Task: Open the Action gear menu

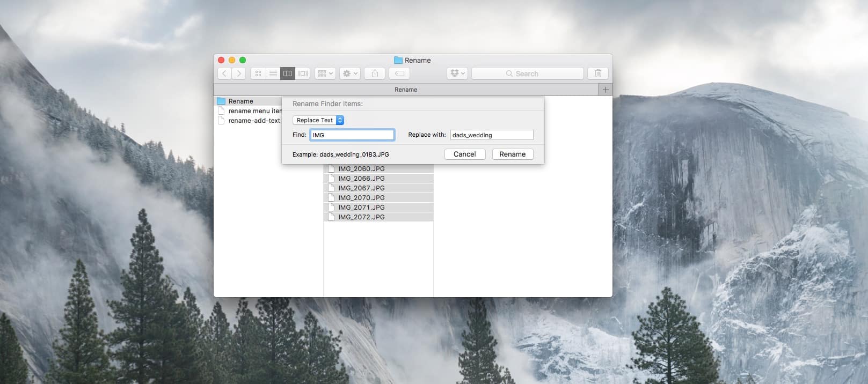Action: (349, 73)
